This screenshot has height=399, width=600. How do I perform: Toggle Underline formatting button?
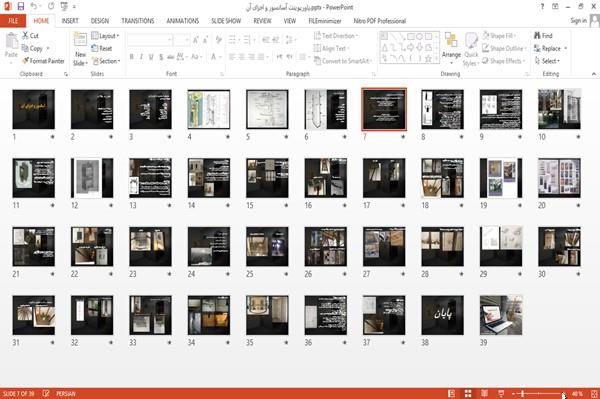[151, 57]
